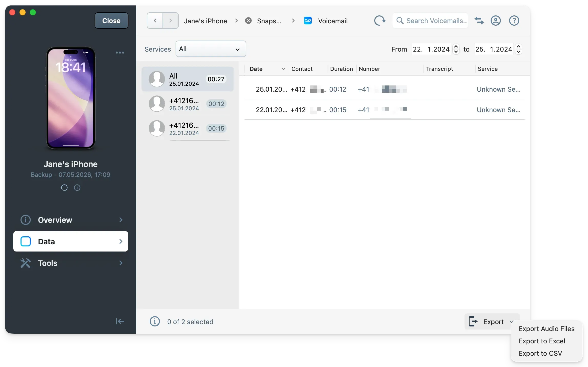Increment the To date stepper
The height and width of the screenshot is (367, 588).
tap(518, 46)
